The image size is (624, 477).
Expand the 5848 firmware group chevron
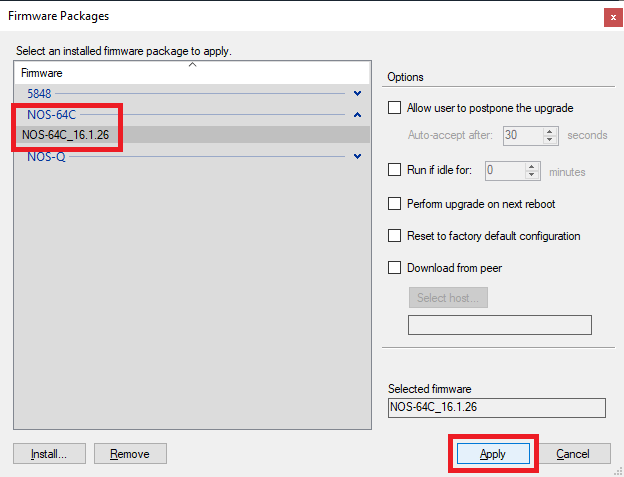pyautogui.click(x=357, y=93)
